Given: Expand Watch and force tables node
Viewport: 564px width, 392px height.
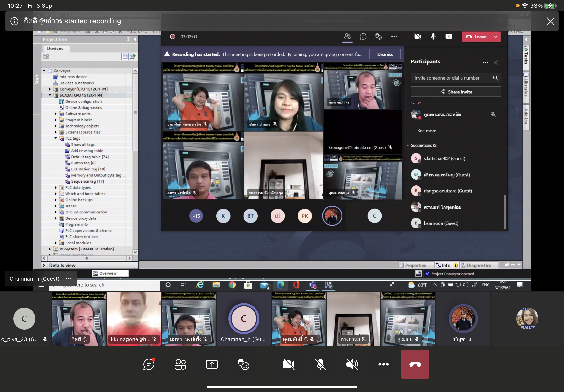Looking at the screenshot, I should tap(56, 194).
